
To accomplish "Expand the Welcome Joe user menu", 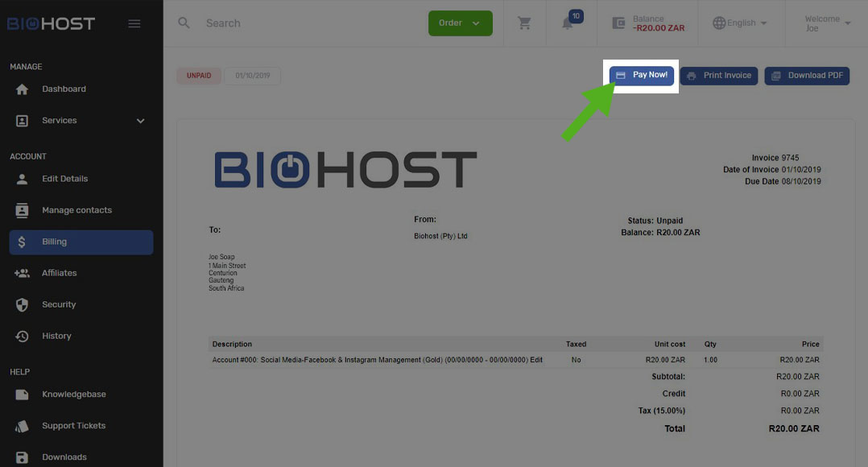I will [x=828, y=23].
